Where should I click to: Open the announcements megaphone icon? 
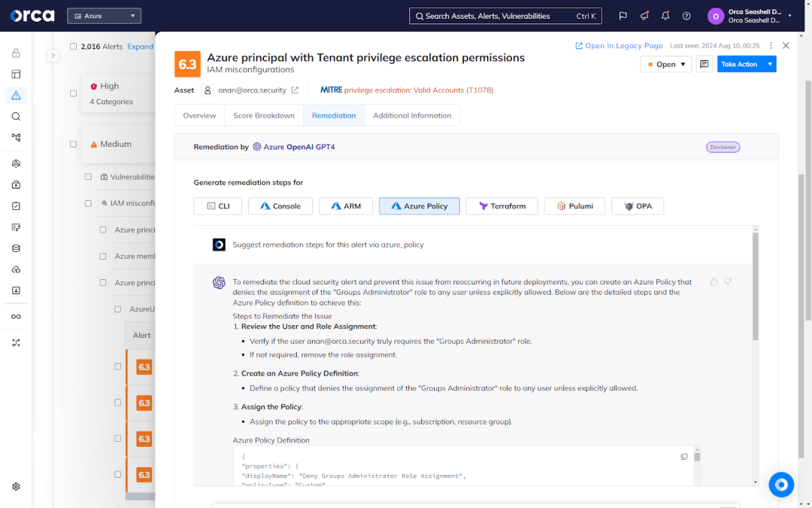point(644,16)
